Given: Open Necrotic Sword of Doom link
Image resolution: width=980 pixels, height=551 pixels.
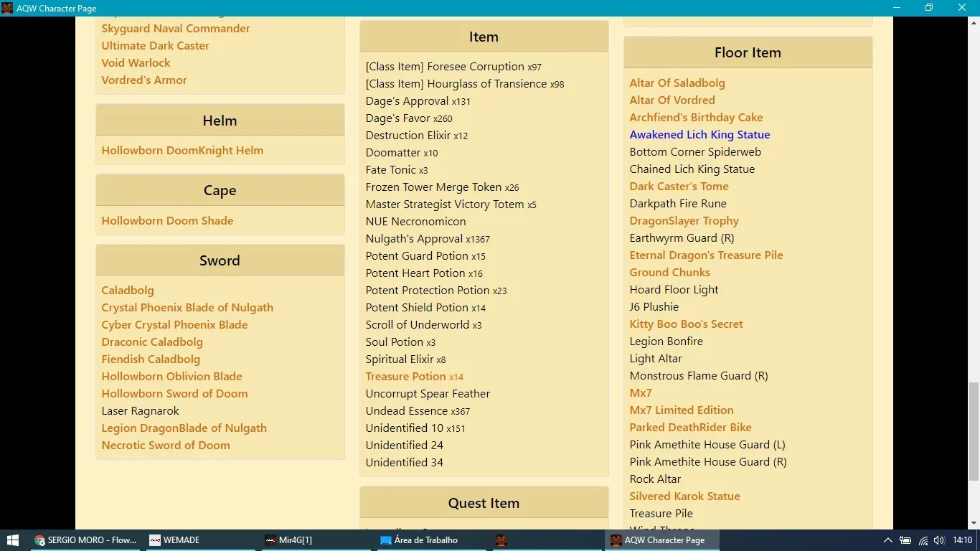Looking at the screenshot, I should [x=166, y=446].
